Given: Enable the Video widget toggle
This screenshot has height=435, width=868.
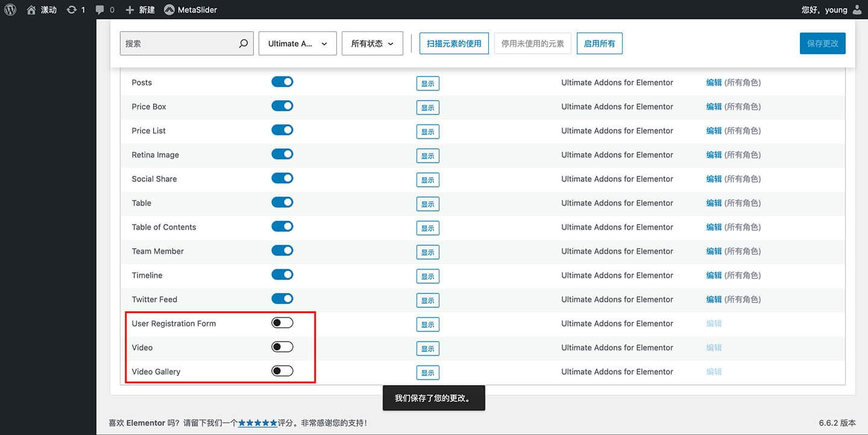Looking at the screenshot, I should pyautogui.click(x=282, y=347).
